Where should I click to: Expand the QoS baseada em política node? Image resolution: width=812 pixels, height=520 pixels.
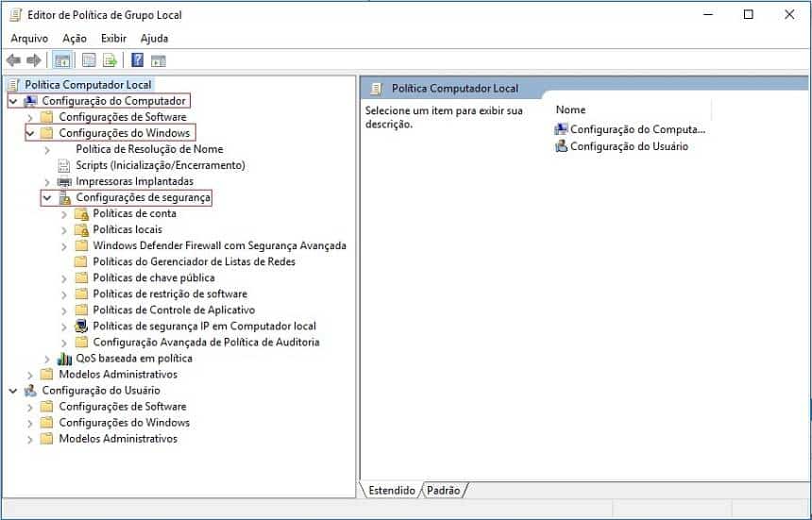click(x=47, y=359)
